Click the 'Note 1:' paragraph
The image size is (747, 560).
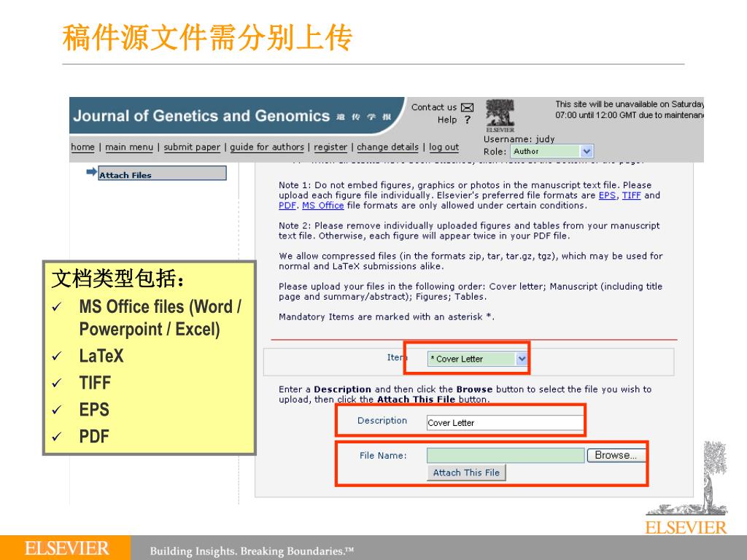pos(469,195)
